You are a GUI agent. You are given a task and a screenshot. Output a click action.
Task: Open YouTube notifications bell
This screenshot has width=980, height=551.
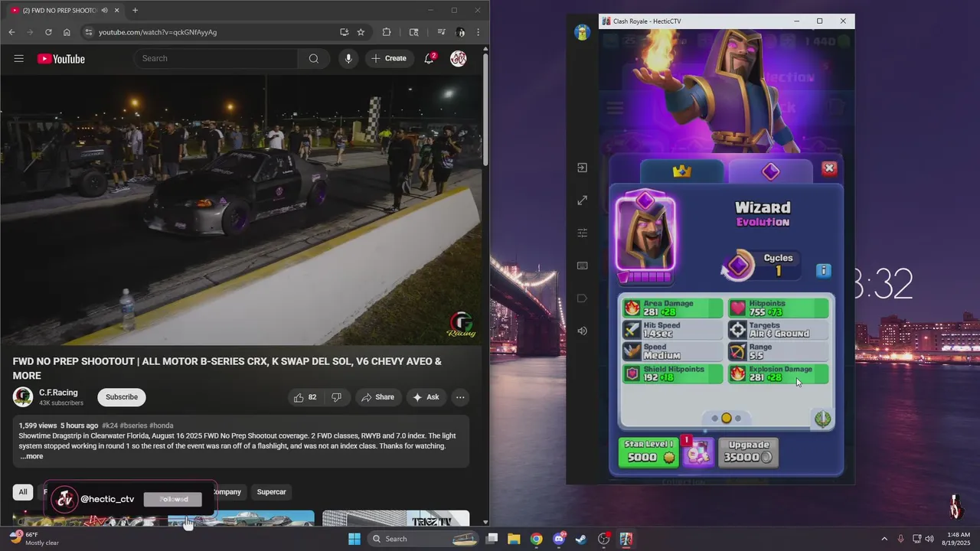coord(430,59)
